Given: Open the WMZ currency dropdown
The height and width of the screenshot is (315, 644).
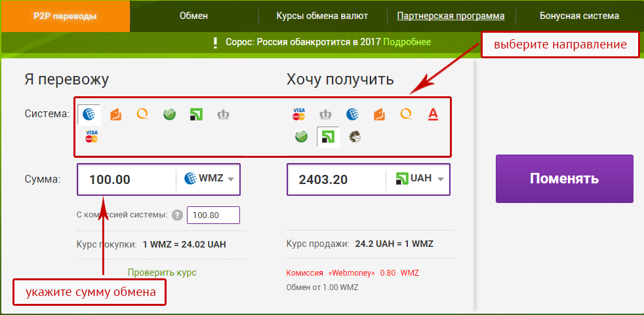Looking at the screenshot, I should point(209,179).
